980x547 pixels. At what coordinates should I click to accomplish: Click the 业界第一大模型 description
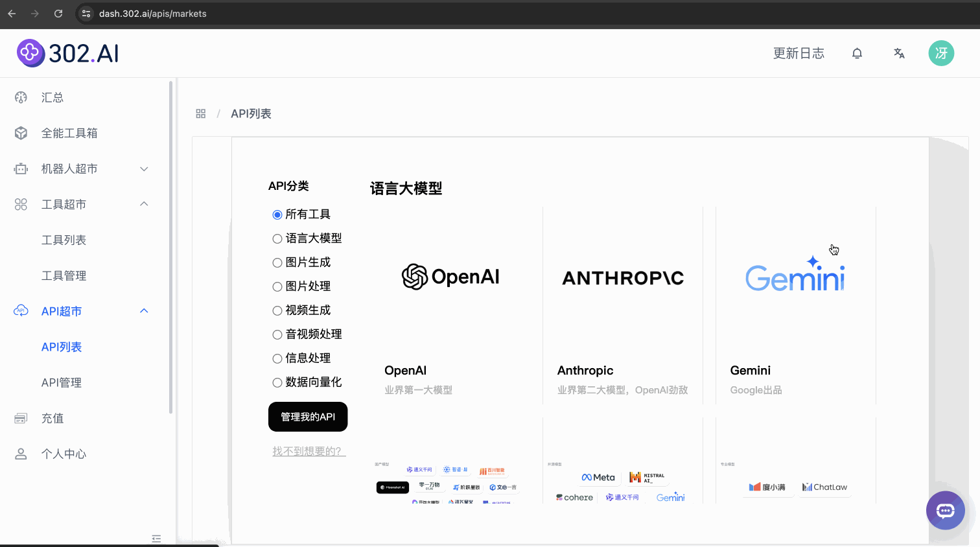pyautogui.click(x=418, y=390)
